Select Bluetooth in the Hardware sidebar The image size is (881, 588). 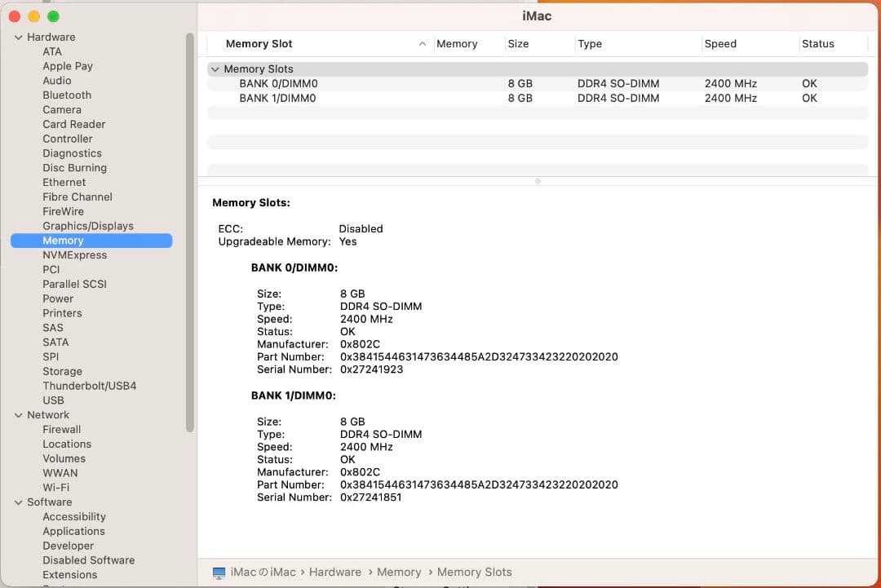click(x=66, y=95)
